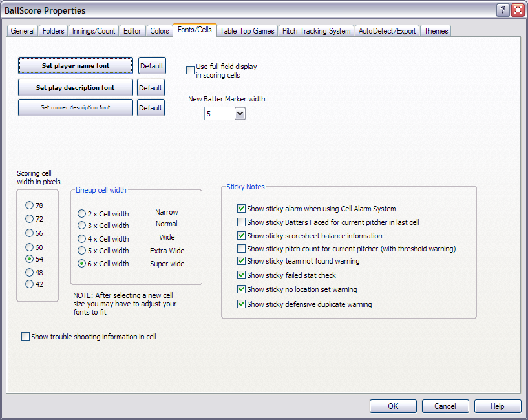Click Set play description font button
Image resolution: width=528 pixels, height=420 pixels.
[x=76, y=88]
